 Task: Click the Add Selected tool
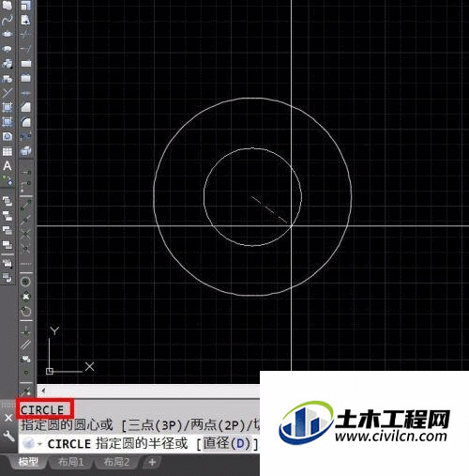coord(8,180)
